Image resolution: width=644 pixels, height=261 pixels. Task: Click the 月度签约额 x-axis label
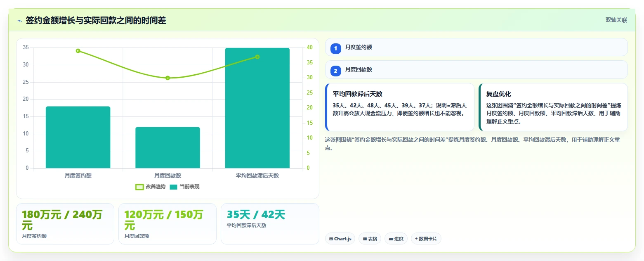point(78,176)
